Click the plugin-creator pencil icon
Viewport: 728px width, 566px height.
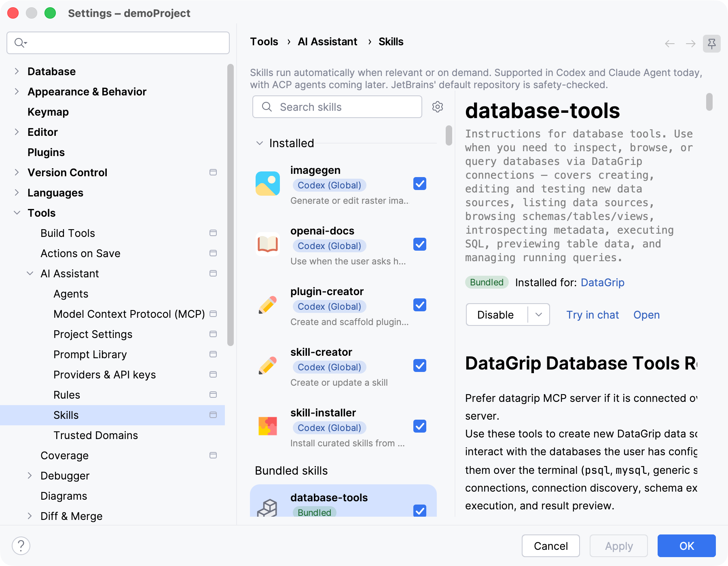point(268,305)
